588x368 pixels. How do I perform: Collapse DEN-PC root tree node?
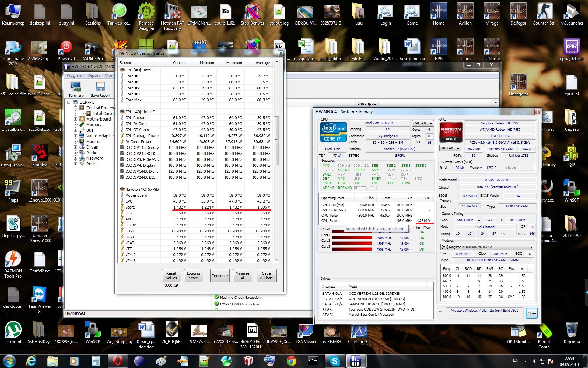click(x=69, y=102)
